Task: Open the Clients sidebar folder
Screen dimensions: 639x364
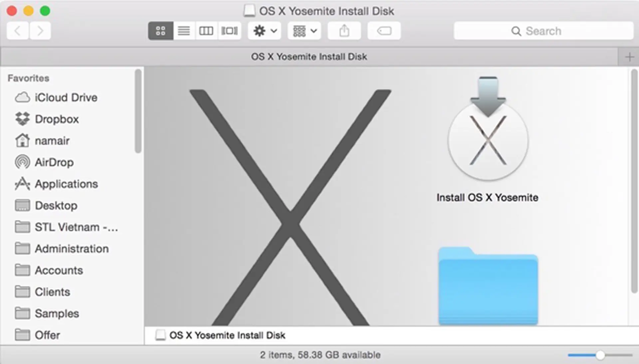Action: (42, 292)
